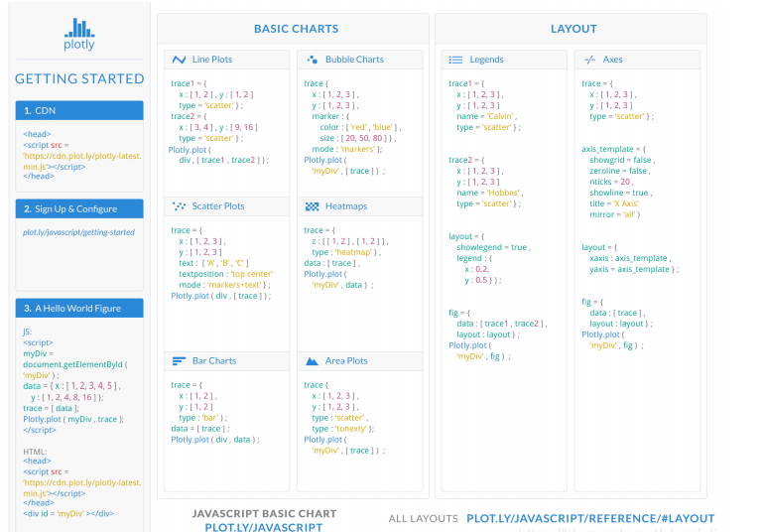Screen dimensions: 763x532
Task: Select the 3. A Hello World Figure header
Action: pos(79,308)
